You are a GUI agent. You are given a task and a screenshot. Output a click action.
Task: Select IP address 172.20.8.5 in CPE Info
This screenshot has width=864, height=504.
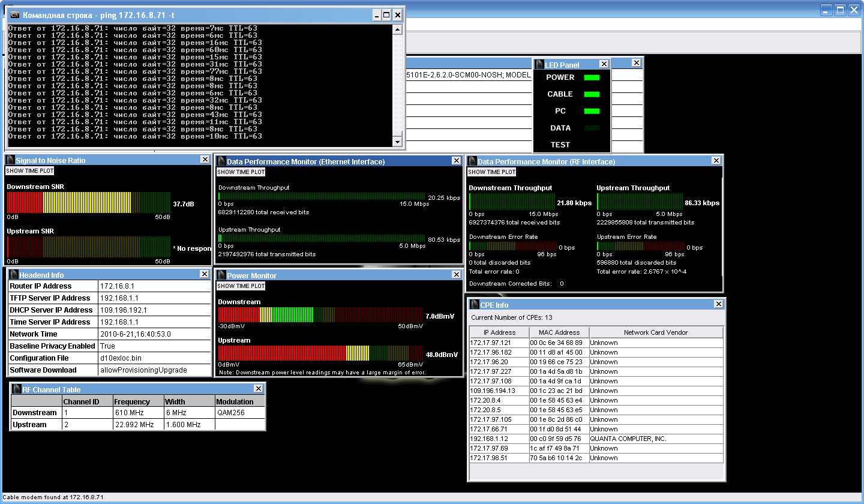coord(499,410)
